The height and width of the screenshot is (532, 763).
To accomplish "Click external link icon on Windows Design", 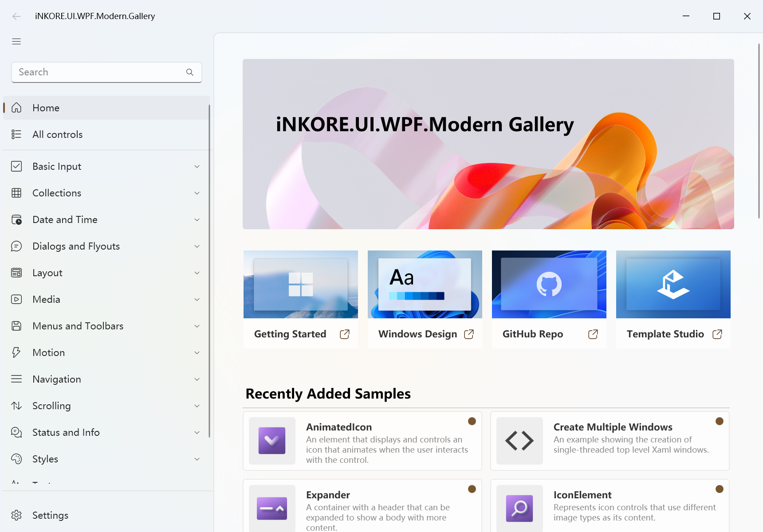I will point(469,334).
